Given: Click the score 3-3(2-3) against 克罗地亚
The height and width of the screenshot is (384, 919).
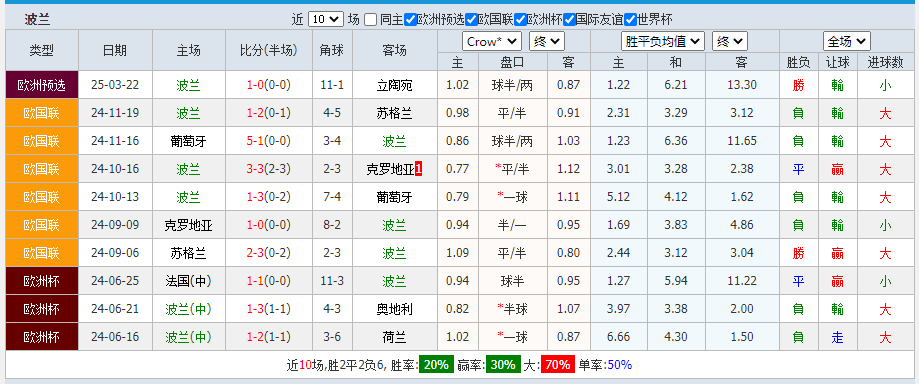Looking at the screenshot, I should pyautogui.click(x=268, y=169).
